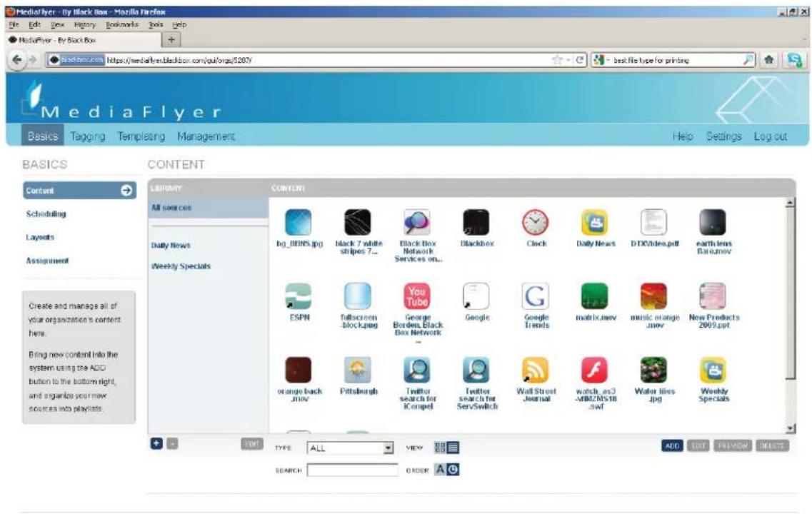The image size is (812, 514).
Task: Select the earth lens flare.mov icon
Action: [713, 222]
